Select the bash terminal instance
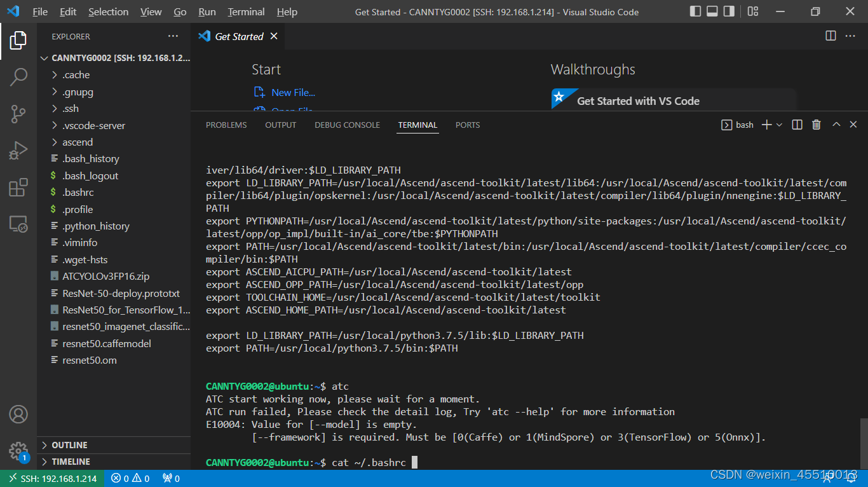 [x=738, y=125]
